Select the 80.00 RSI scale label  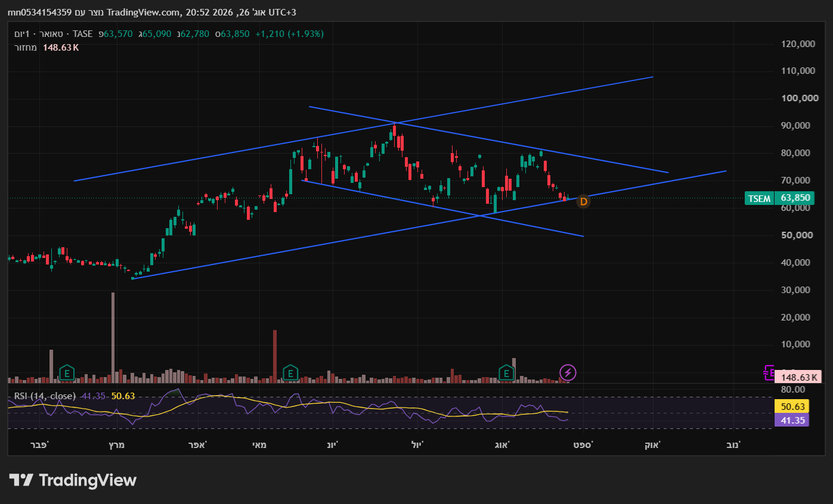tap(793, 390)
